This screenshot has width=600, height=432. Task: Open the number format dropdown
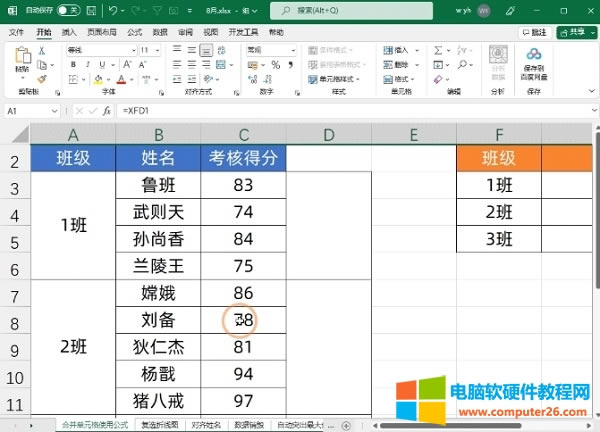(294, 49)
